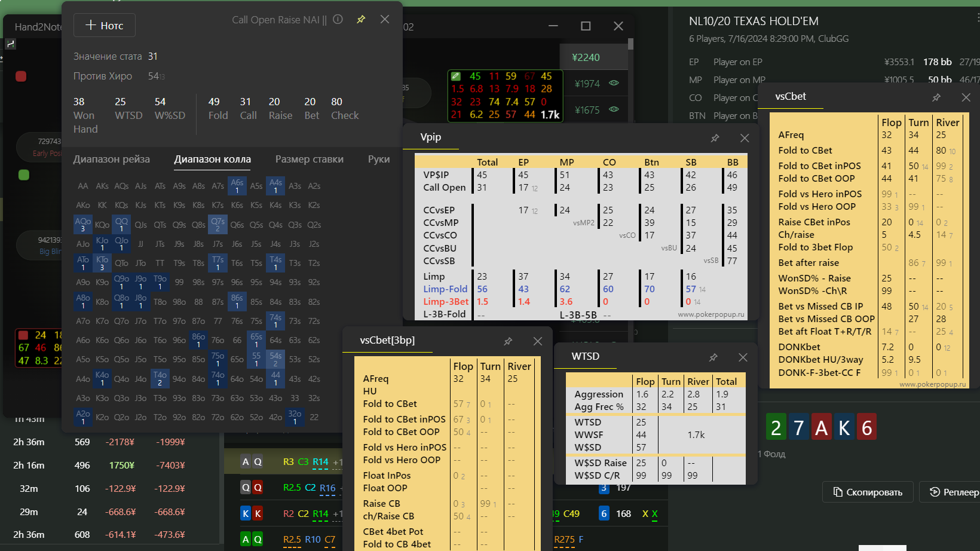
Task: Select the session row showing 569 hands
Action: click(111, 442)
